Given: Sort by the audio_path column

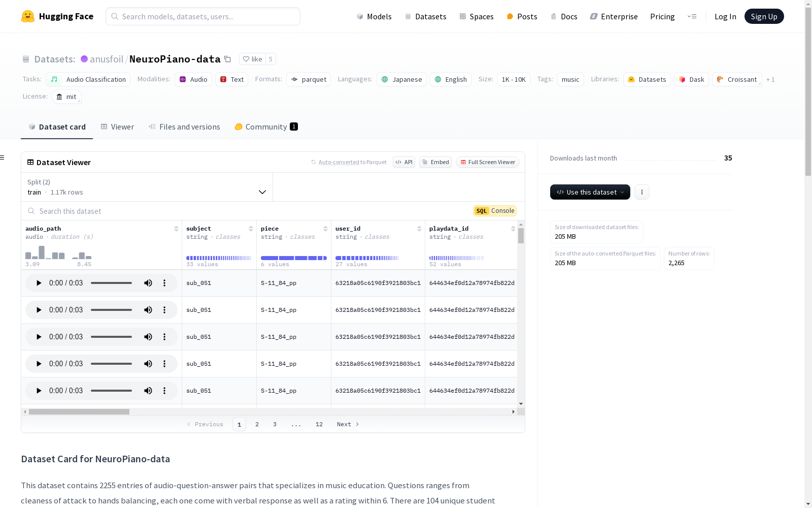Looking at the screenshot, I should click(x=176, y=229).
